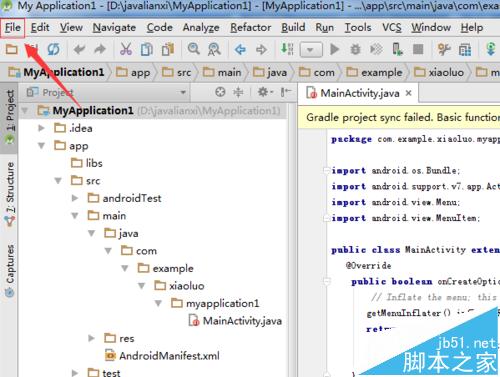Open the Project view type dropdown
Screen dimensions: 500x377
(x=183, y=92)
